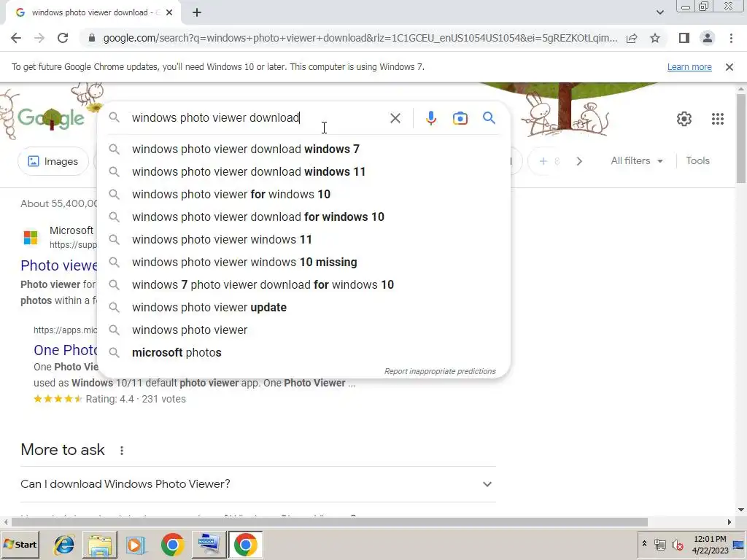Reload the current page
This screenshot has width=747, height=560.
63,38
